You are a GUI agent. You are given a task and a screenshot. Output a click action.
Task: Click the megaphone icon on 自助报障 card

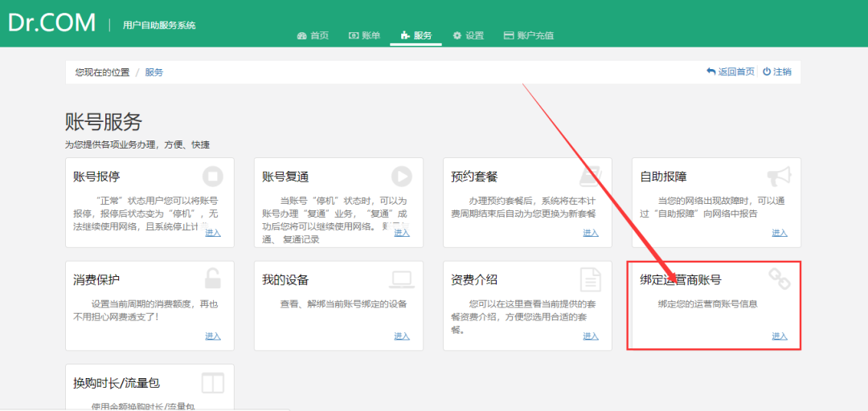click(x=778, y=176)
